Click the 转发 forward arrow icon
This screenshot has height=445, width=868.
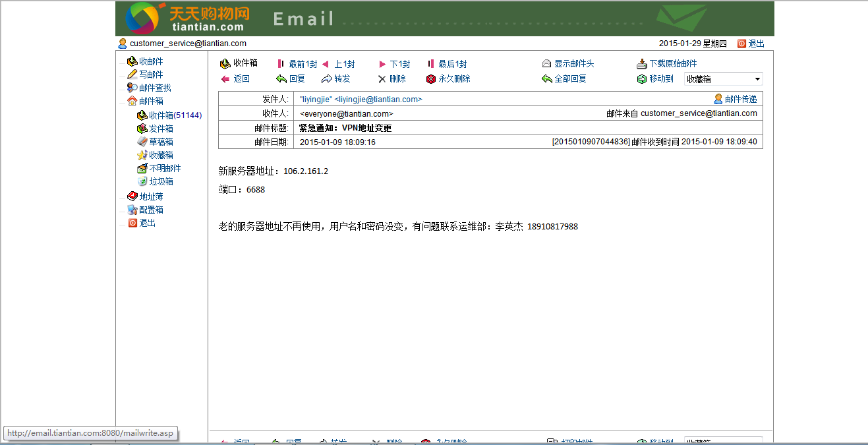pyautogui.click(x=326, y=79)
